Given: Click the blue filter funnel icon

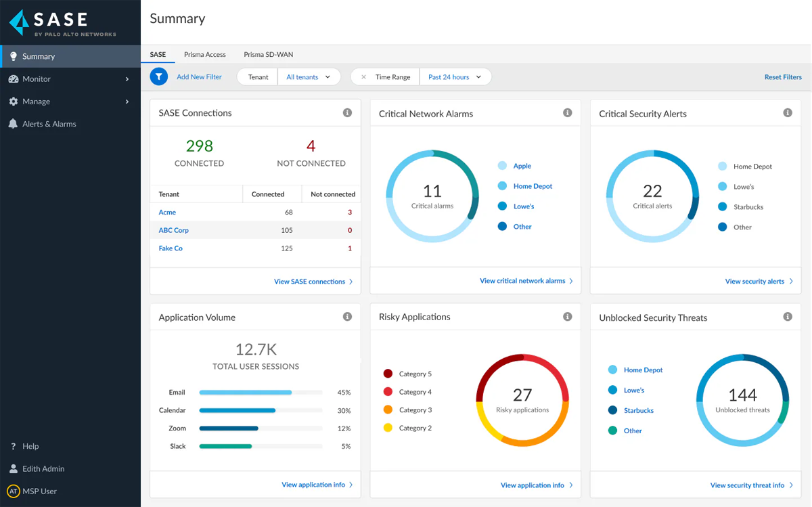Looking at the screenshot, I should [x=158, y=76].
